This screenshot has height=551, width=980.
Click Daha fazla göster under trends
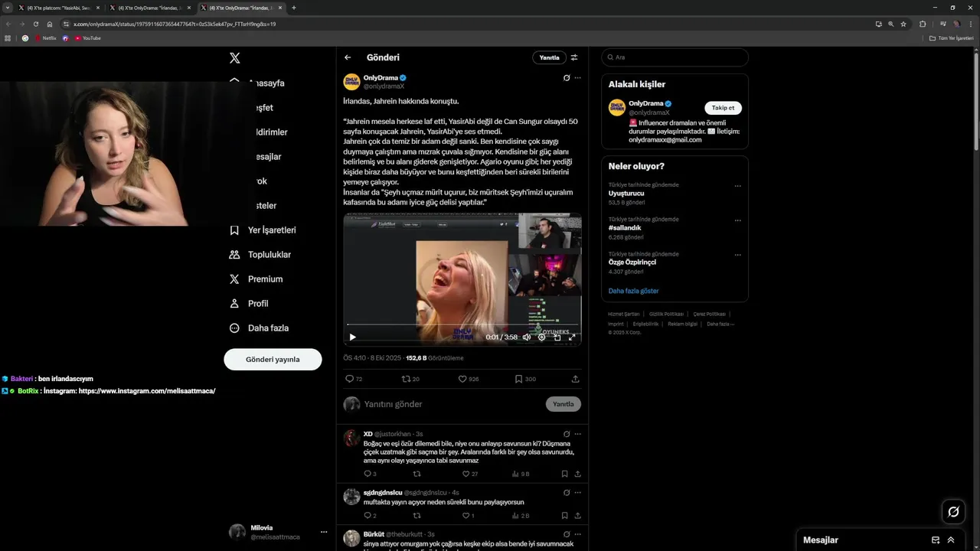pyautogui.click(x=633, y=291)
